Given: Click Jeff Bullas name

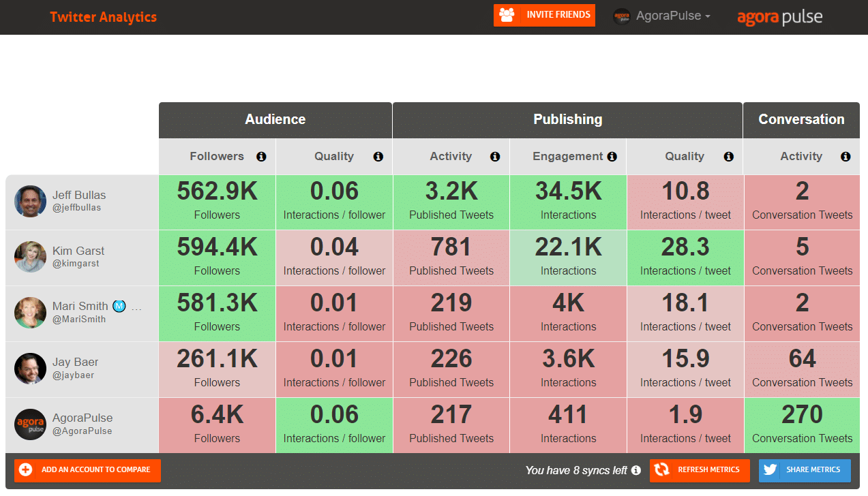Looking at the screenshot, I should [79, 195].
